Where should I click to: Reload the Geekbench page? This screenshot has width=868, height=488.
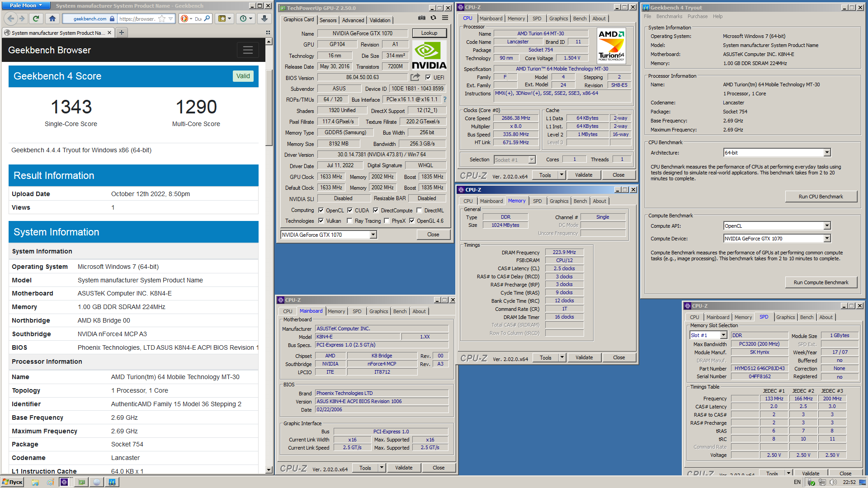pyautogui.click(x=36, y=19)
